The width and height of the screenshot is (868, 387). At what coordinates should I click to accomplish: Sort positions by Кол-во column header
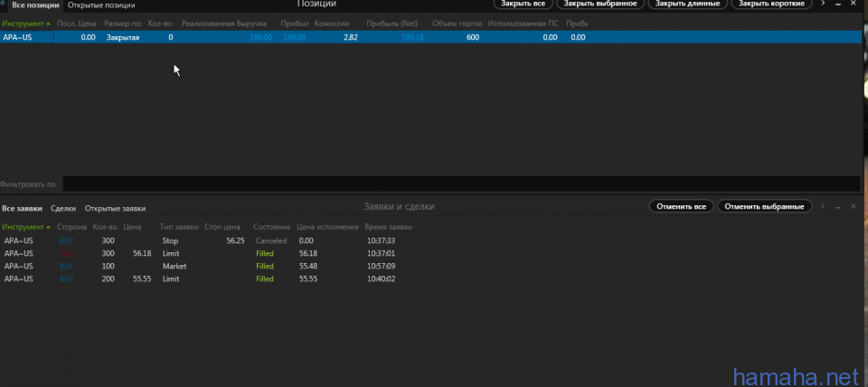[x=160, y=24]
